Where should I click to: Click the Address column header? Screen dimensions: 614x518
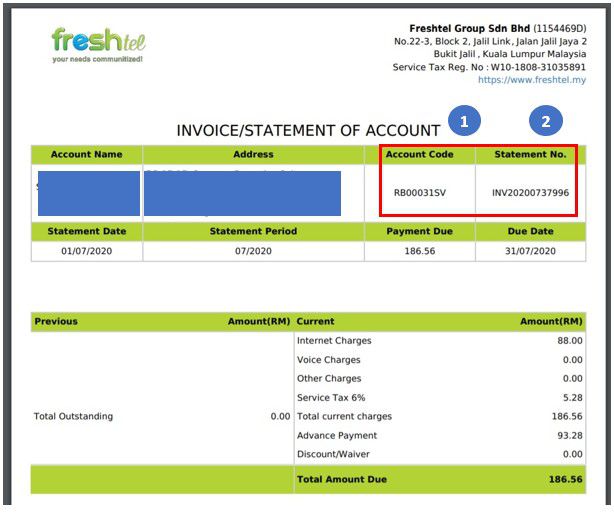coord(253,154)
